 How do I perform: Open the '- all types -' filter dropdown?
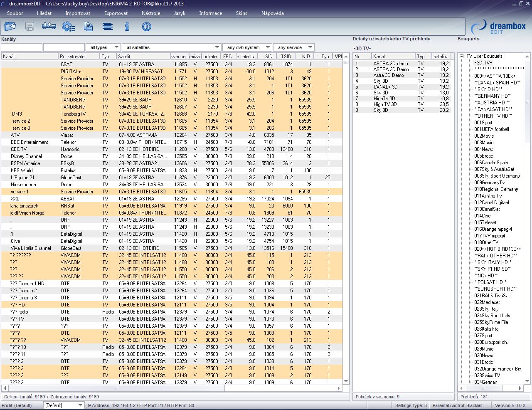tap(103, 47)
